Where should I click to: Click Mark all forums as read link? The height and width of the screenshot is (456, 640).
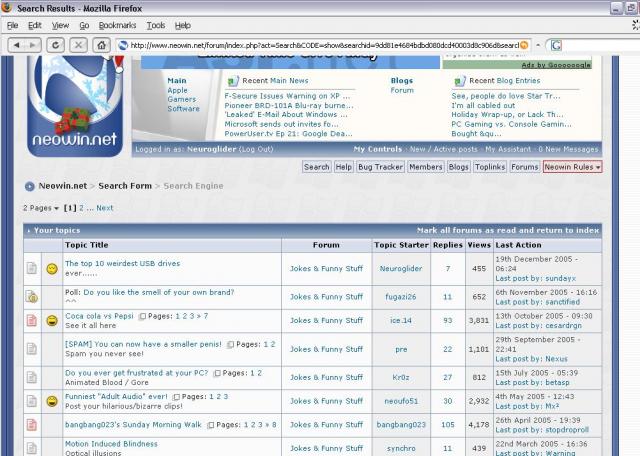[x=508, y=231]
